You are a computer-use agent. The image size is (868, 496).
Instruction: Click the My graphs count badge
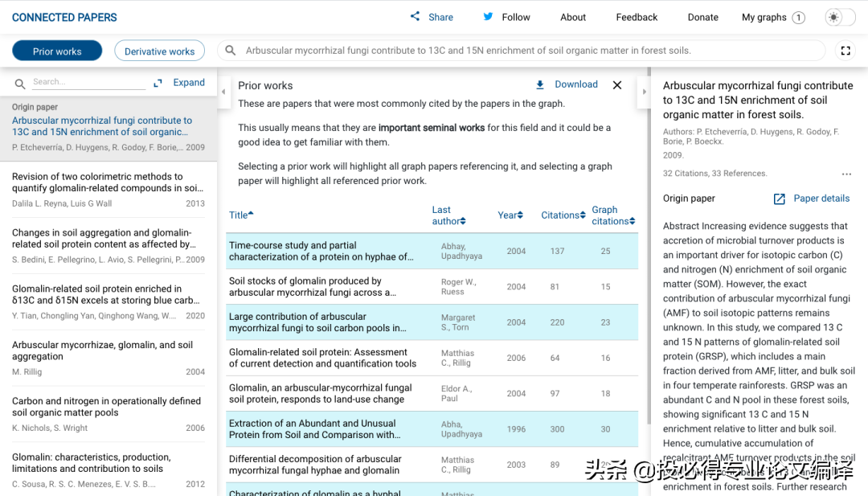pos(798,18)
